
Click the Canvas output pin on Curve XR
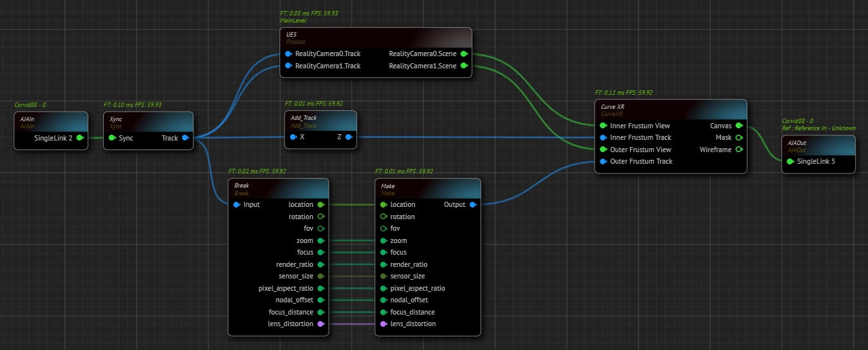pyautogui.click(x=738, y=126)
